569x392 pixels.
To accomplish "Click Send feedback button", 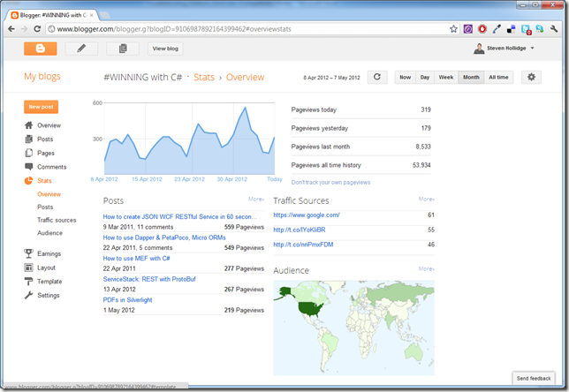I will (534, 378).
